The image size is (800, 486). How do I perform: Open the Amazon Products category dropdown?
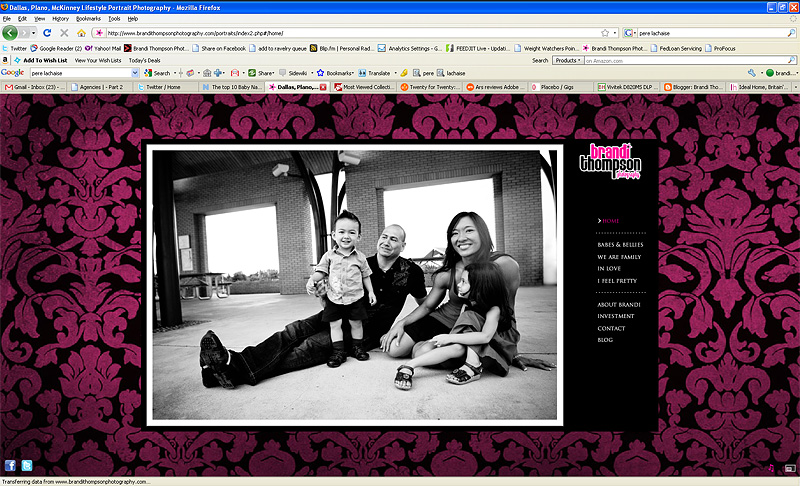568,60
